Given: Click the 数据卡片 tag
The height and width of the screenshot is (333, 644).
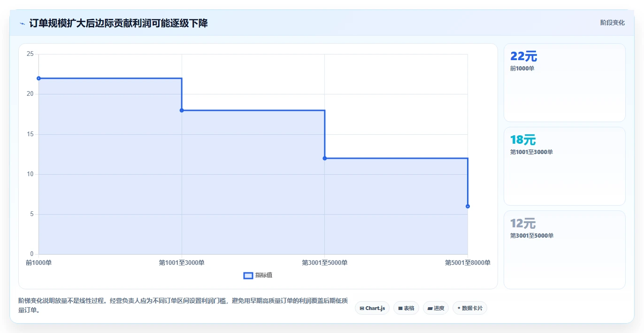Looking at the screenshot, I should [470, 308].
